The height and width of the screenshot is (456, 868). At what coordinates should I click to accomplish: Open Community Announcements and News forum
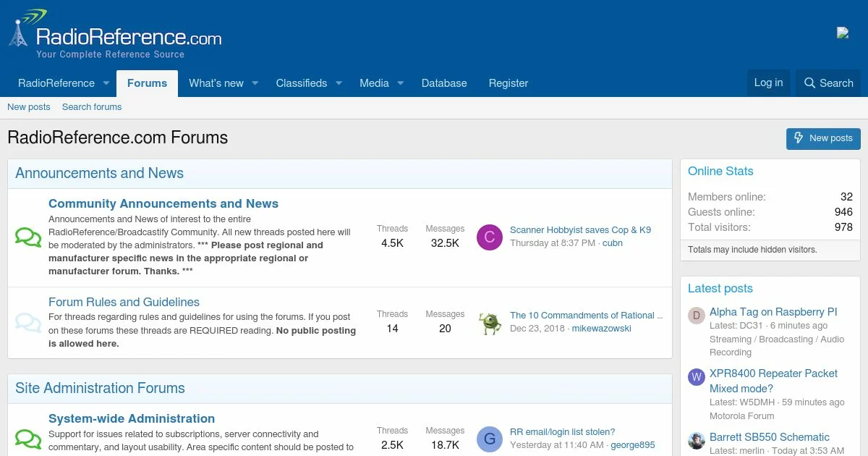[163, 204]
